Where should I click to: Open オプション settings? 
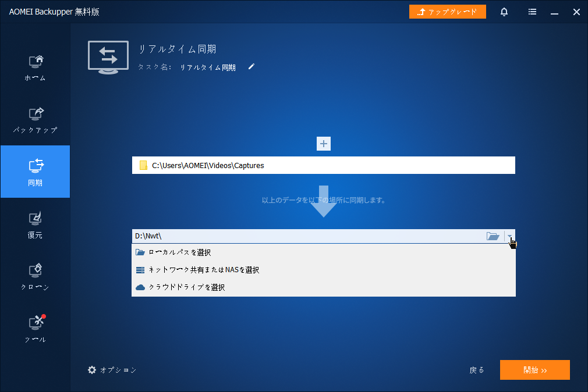112,370
